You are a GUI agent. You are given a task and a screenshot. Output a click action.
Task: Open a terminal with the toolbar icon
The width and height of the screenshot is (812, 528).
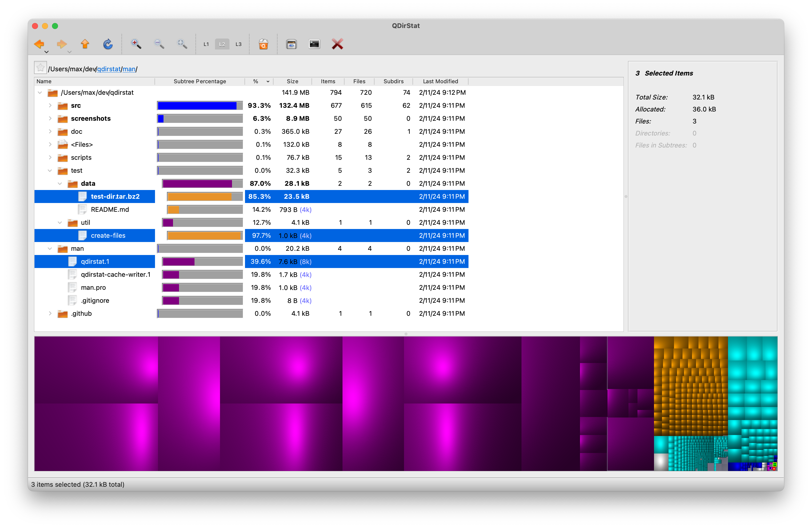click(x=314, y=44)
